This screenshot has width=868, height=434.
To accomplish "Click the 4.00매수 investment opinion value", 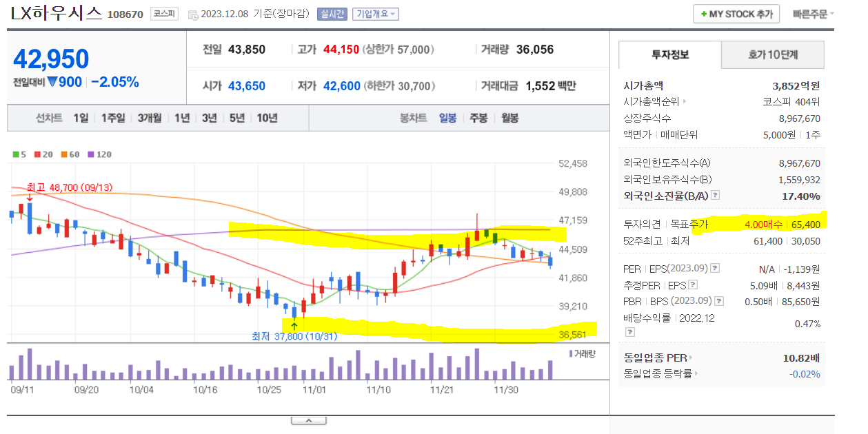I will [764, 225].
